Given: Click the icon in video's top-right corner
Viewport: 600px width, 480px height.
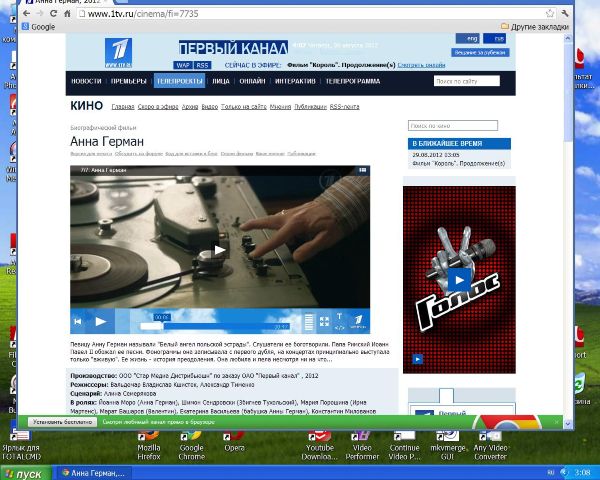Looking at the screenshot, I should click(x=362, y=170).
